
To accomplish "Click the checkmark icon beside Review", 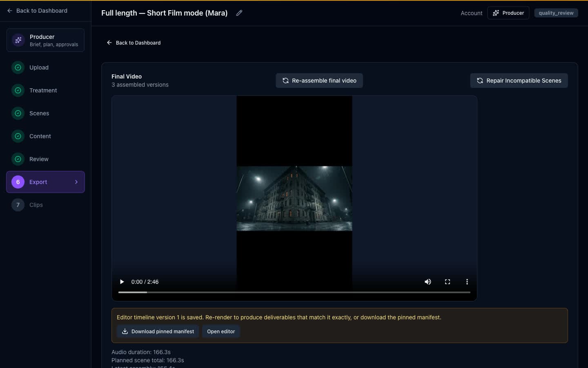I will tap(18, 159).
